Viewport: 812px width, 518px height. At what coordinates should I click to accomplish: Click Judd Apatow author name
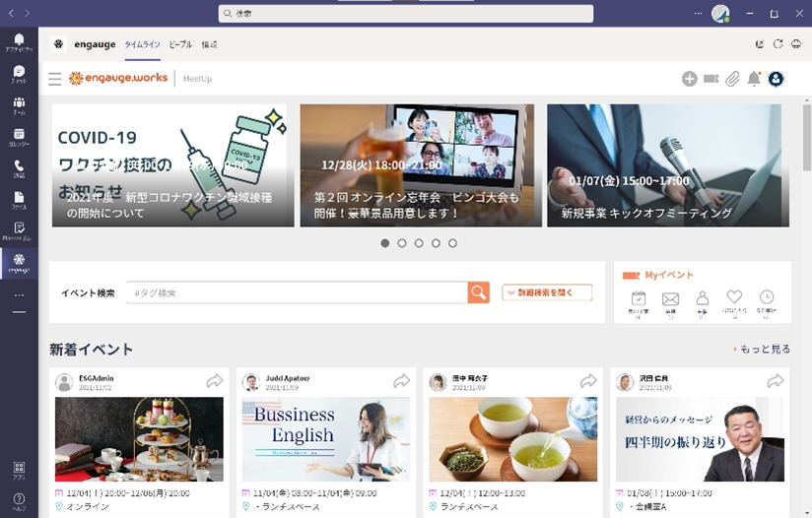[x=288, y=378]
